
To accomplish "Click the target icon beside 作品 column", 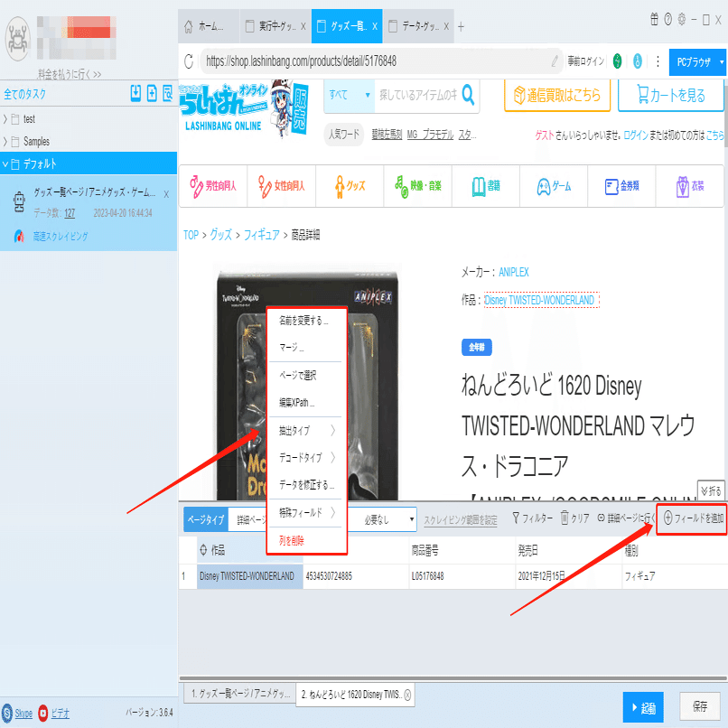I will click(x=203, y=550).
